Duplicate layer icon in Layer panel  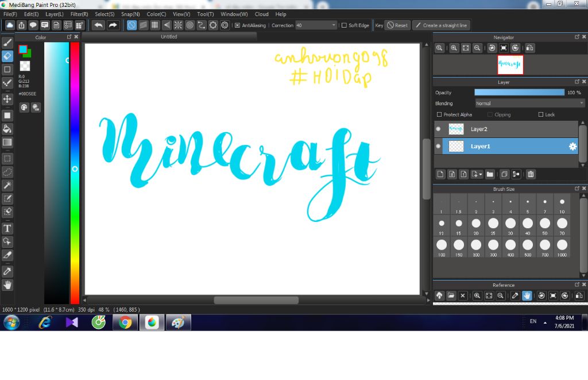(x=504, y=174)
